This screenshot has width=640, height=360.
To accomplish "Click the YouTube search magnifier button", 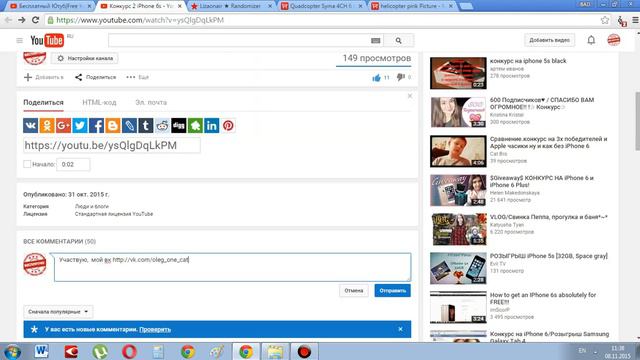I will pyautogui.click(x=398, y=40).
